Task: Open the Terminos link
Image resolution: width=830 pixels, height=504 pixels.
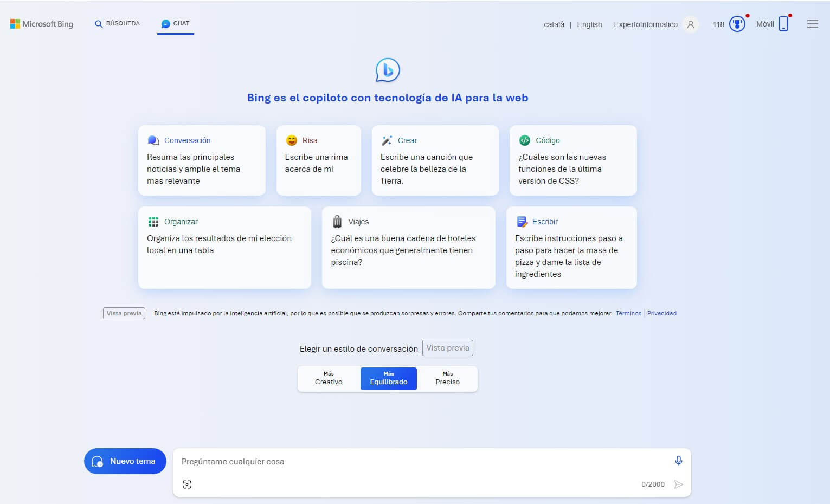Action: coord(628,313)
